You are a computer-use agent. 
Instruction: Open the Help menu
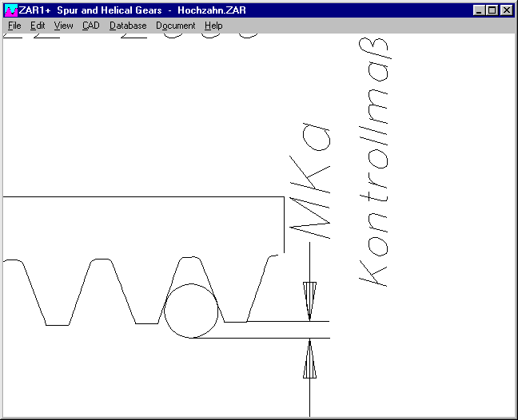pos(213,26)
